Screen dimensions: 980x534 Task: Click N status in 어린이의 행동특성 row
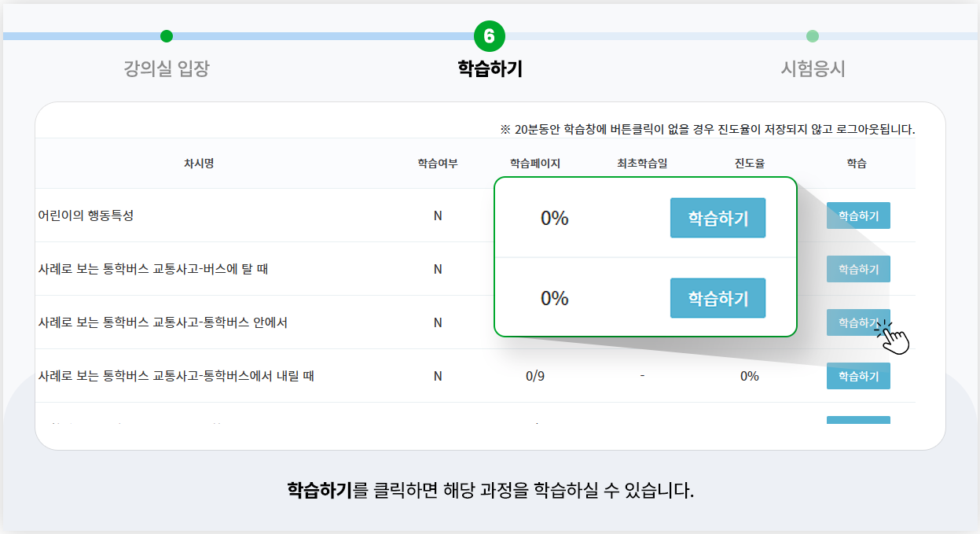438,215
